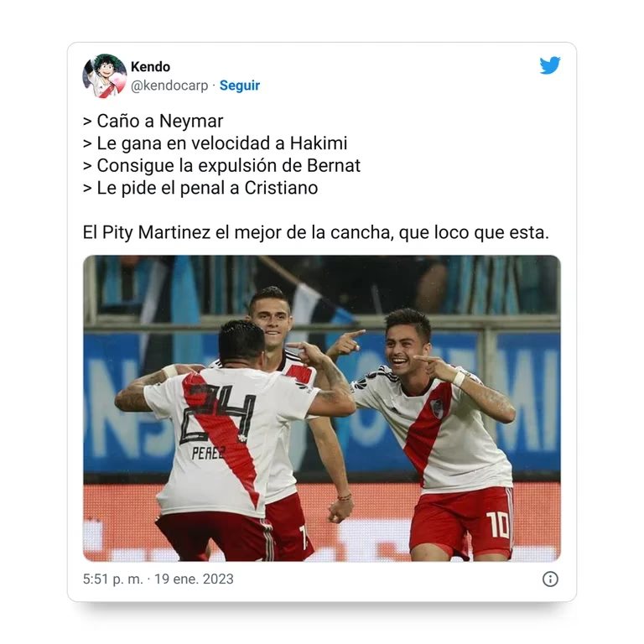Image resolution: width=644 pixels, height=644 pixels.
Task: Click the 'Consigue la expulsión de Bernat' line
Action: pos(221,166)
